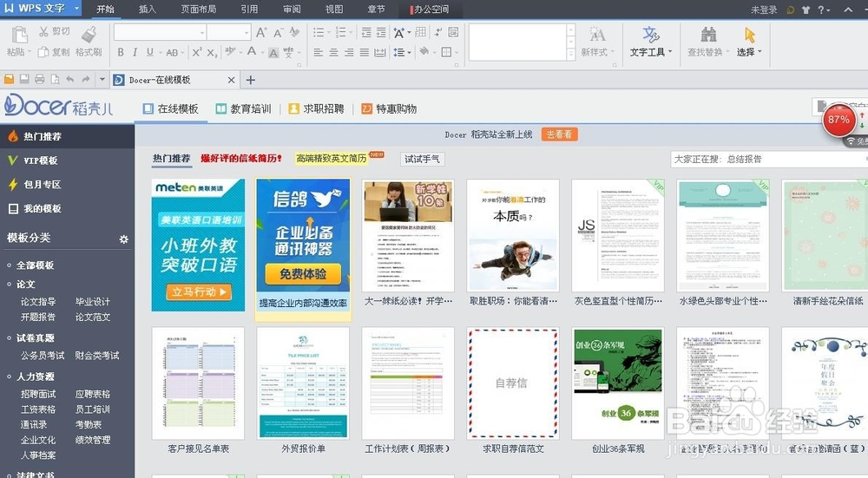Image resolution: width=868 pixels, height=478 pixels.
Task: Align text left
Action: click(x=319, y=53)
